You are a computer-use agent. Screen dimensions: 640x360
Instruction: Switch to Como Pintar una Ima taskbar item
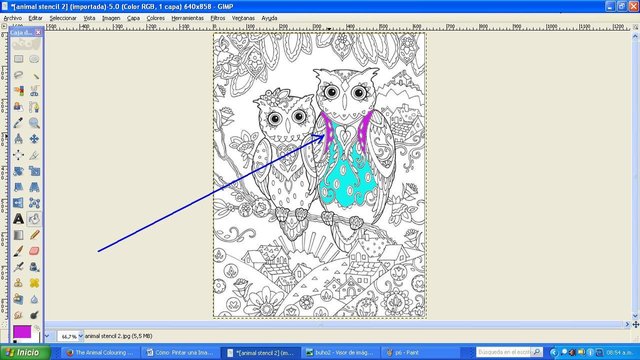(x=180, y=352)
